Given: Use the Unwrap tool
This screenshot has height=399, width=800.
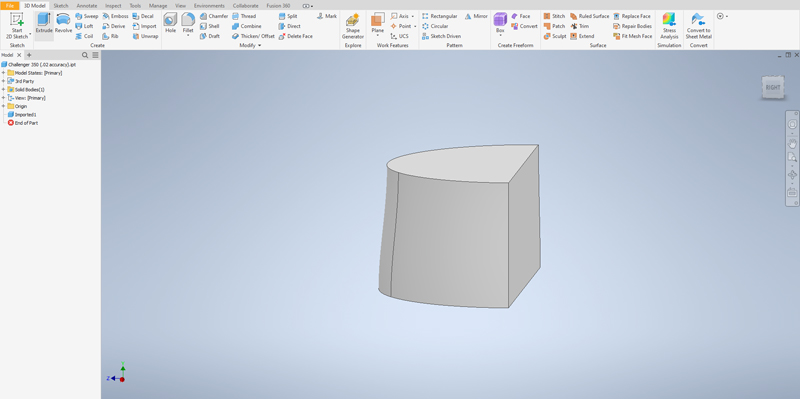Looking at the screenshot, I should click(145, 36).
